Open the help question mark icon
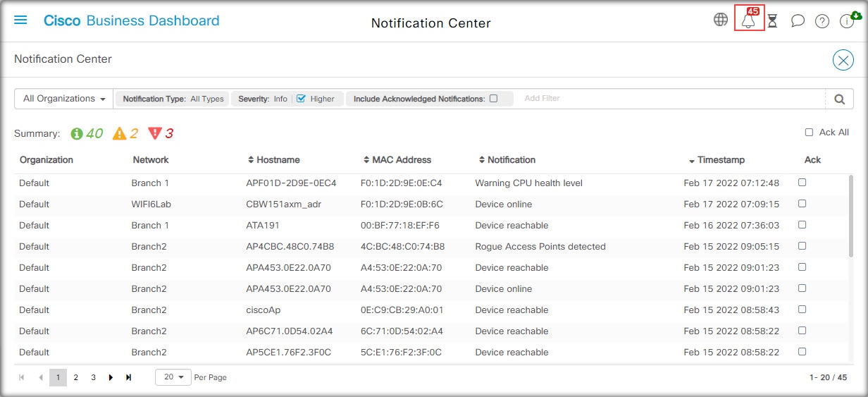Image resolution: width=868 pixels, height=397 pixels. pos(822,21)
